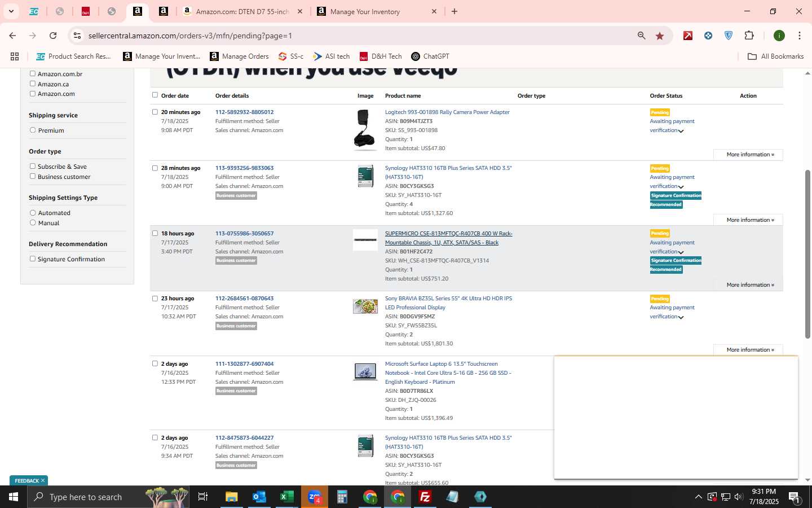Switch to the Amazon DTEN D7 tab
812x508 pixels.
coord(242,11)
